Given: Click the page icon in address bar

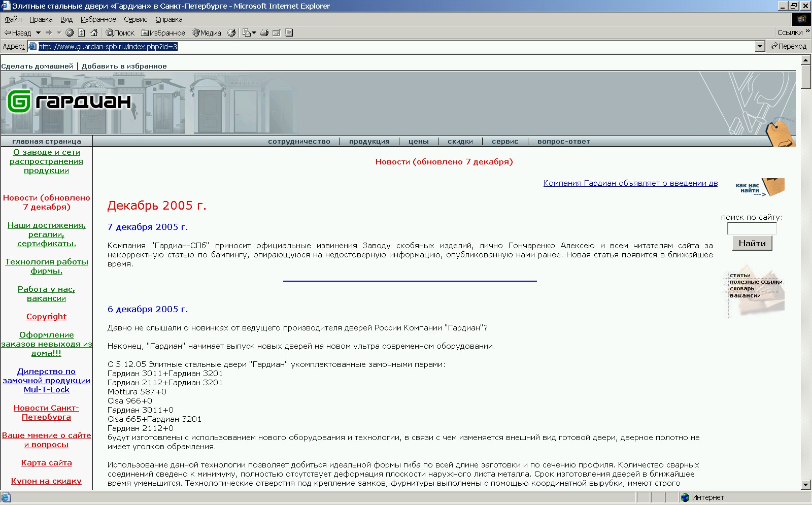Looking at the screenshot, I should pos(32,46).
